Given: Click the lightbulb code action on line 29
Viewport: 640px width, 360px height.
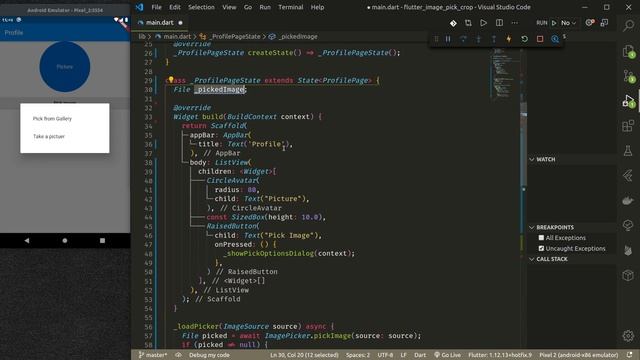Looking at the screenshot, I should click(x=171, y=80).
